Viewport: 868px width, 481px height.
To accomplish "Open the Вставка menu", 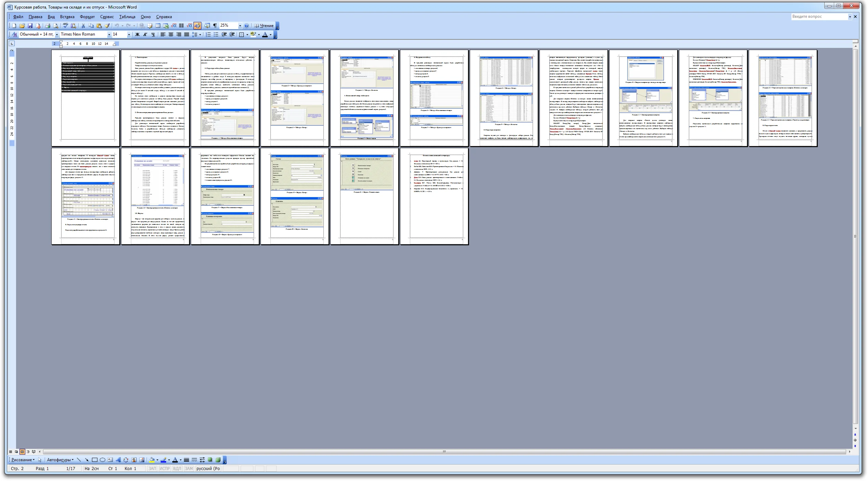I will click(67, 17).
